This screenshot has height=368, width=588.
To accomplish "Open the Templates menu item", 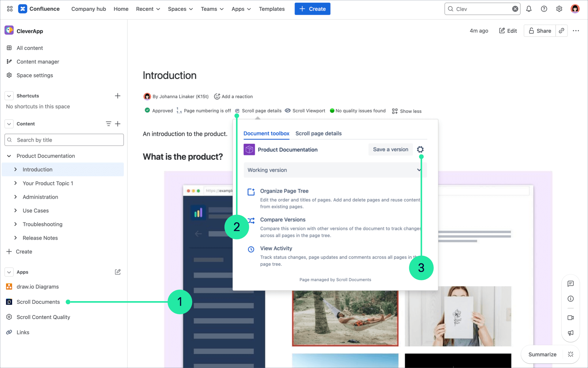I will click(272, 9).
